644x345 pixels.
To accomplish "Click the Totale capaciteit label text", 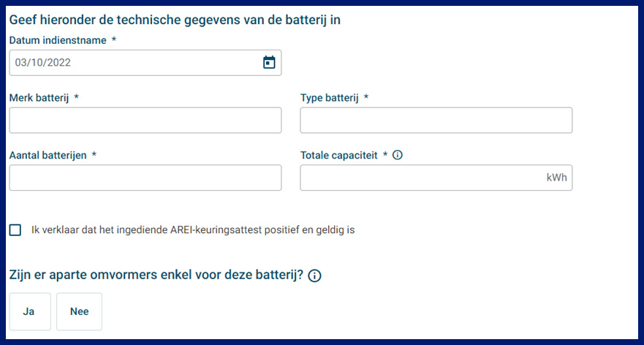I will (339, 155).
